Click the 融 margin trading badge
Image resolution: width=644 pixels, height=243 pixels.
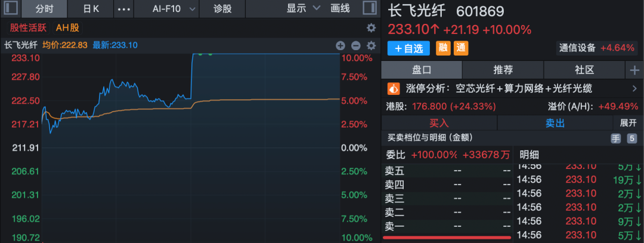pos(443,48)
